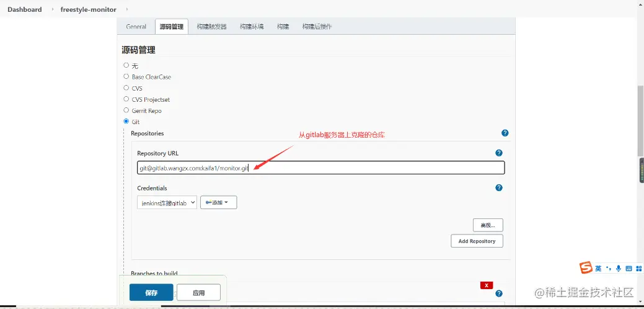This screenshot has width=644, height=309.
Task: Click the Add Repository button
Action: [477, 241]
